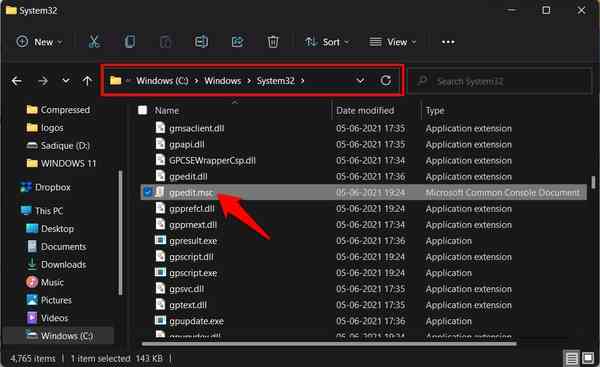Switch to Large icons view in status bar
The width and height of the screenshot is (600, 367).
point(588,358)
